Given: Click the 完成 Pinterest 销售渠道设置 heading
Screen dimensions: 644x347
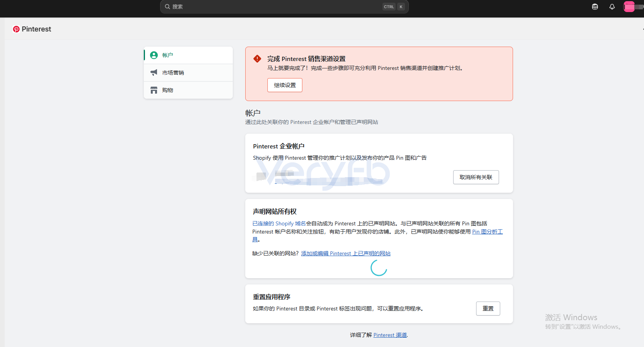Looking at the screenshot, I should (x=306, y=59).
